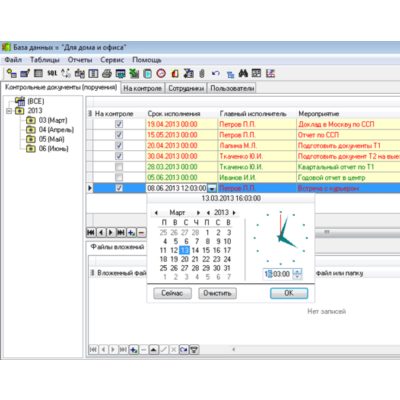Click the filter funnel icon in attachments navigator
Image resolution: width=400 pixels, height=400 pixels.
click(x=194, y=350)
